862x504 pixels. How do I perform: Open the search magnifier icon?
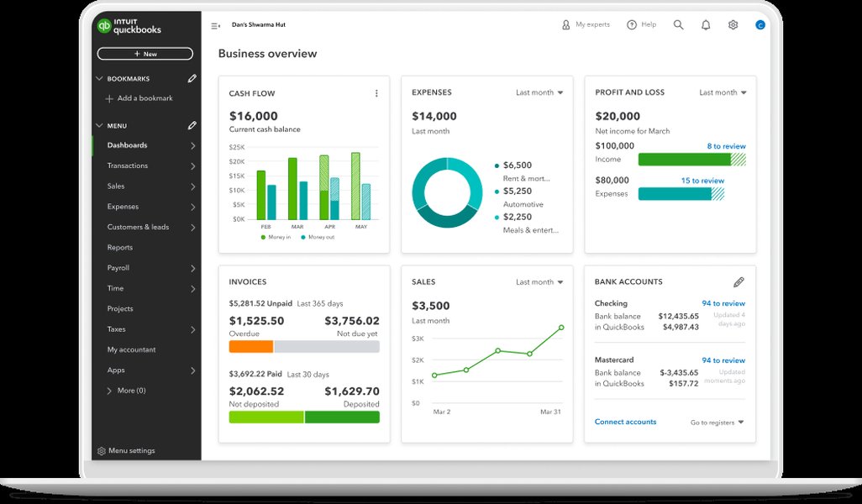pos(678,24)
